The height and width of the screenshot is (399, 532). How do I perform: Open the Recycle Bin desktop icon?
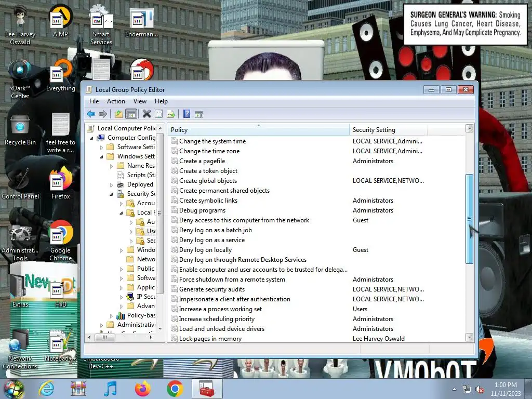(20, 130)
